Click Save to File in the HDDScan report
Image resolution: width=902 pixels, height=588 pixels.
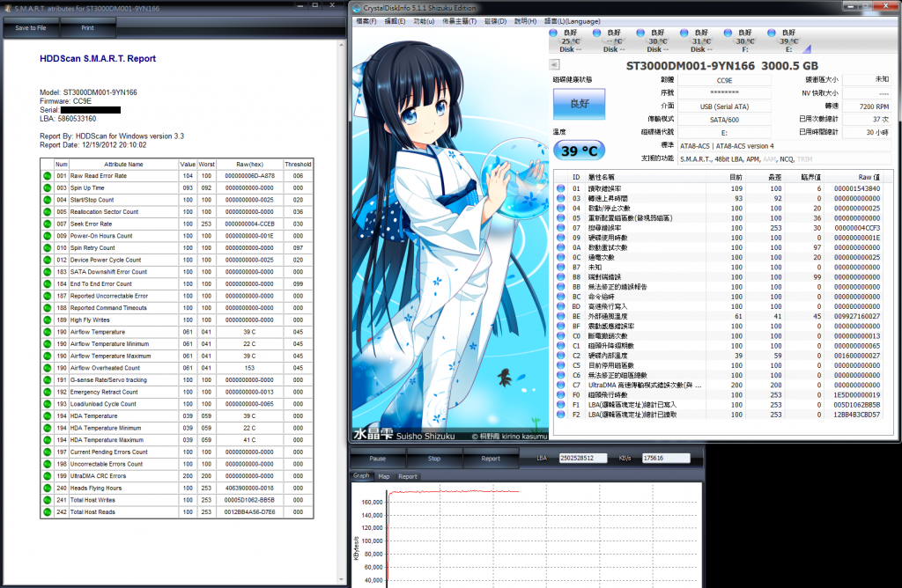click(x=31, y=27)
